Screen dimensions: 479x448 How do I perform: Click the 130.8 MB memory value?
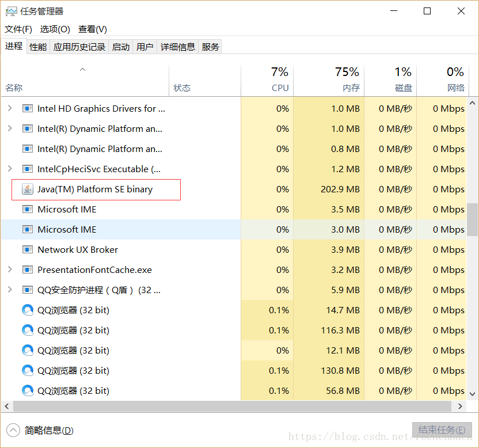coord(340,371)
